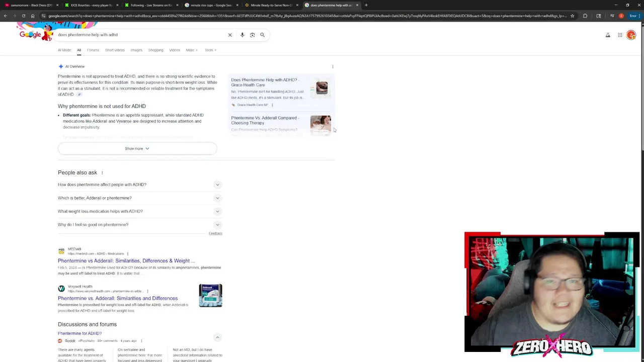Bookmark this page with the star icon
The height and width of the screenshot is (362, 644).
pyautogui.click(x=572, y=16)
